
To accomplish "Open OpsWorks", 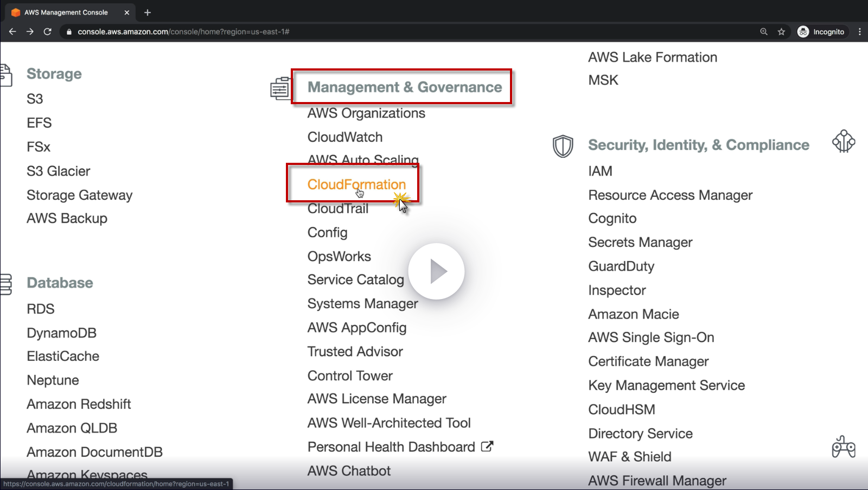I will coord(340,256).
